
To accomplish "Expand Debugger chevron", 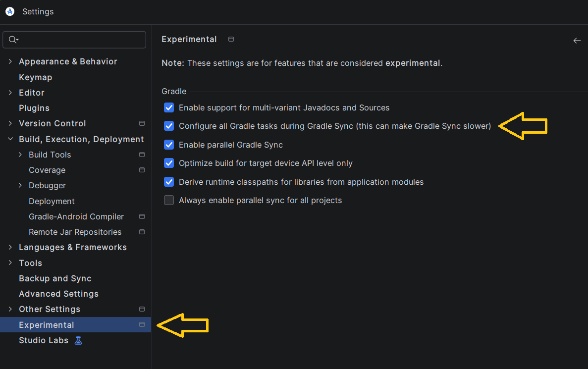I will point(20,185).
